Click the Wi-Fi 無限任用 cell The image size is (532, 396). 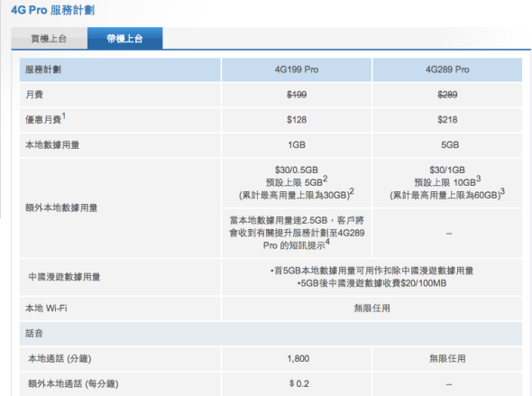point(371,309)
